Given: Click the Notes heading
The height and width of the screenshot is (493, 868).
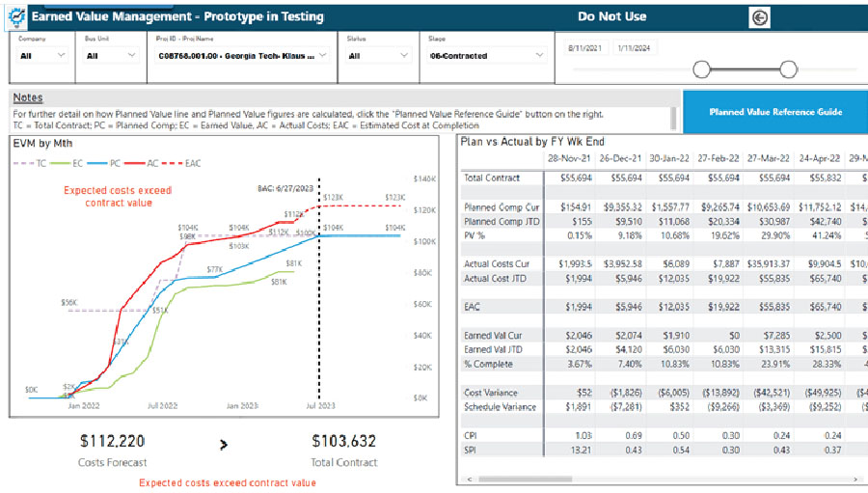Looking at the screenshot, I should (x=28, y=97).
